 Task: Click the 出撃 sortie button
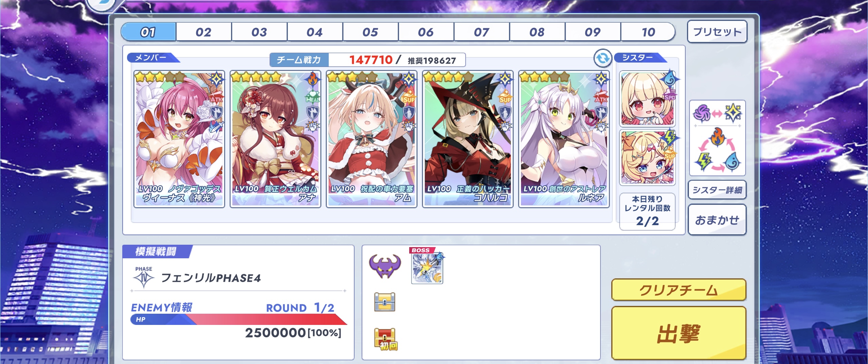[x=679, y=333]
